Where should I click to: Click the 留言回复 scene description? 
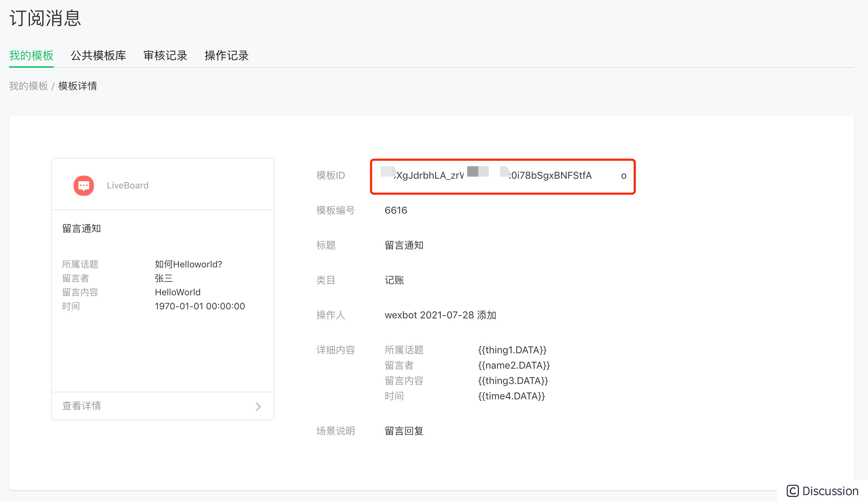tap(404, 431)
